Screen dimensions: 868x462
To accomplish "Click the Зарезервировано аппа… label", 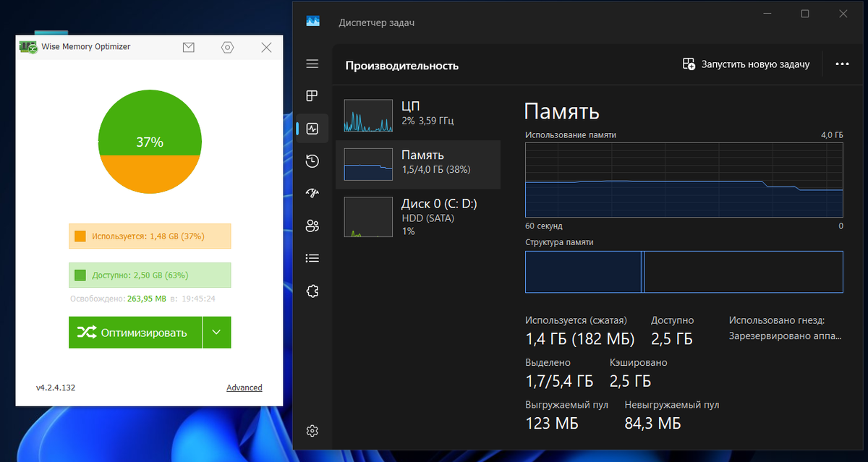I will pos(786,336).
